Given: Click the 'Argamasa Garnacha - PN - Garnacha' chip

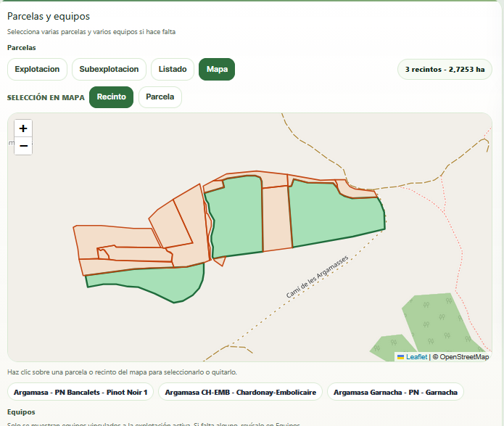Looking at the screenshot, I should point(395,392).
